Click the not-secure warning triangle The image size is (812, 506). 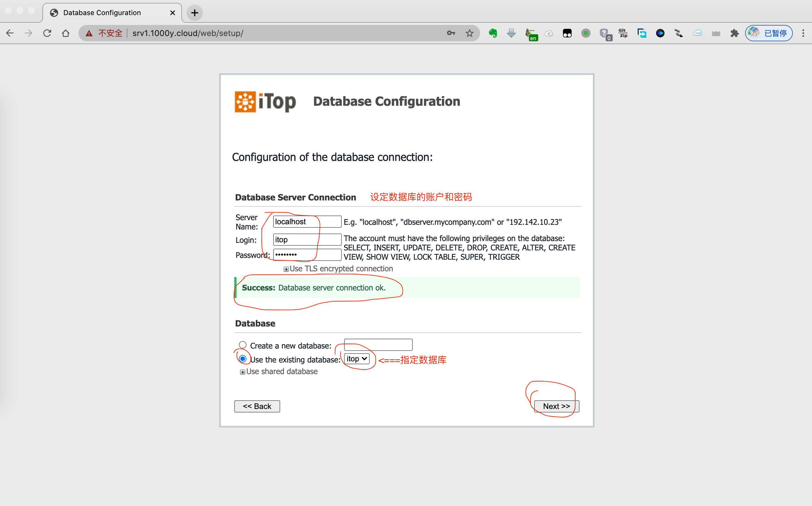pyautogui.click(x=89, y=33)
